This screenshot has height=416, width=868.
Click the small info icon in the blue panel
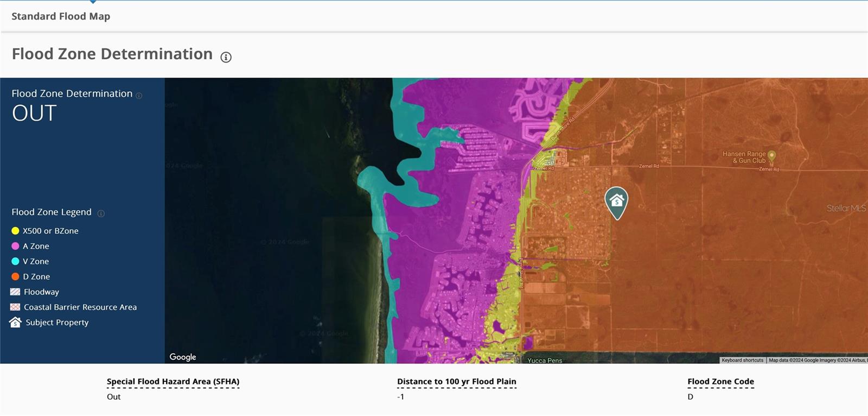coord(139,96)
